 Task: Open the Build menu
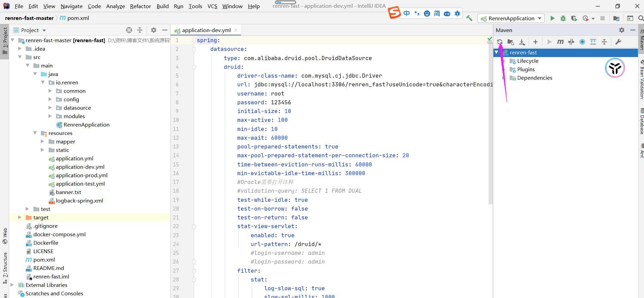coord(162,6)
